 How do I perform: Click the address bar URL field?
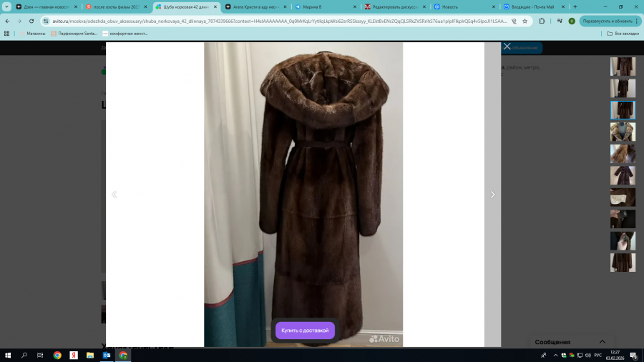click(279, 21)
